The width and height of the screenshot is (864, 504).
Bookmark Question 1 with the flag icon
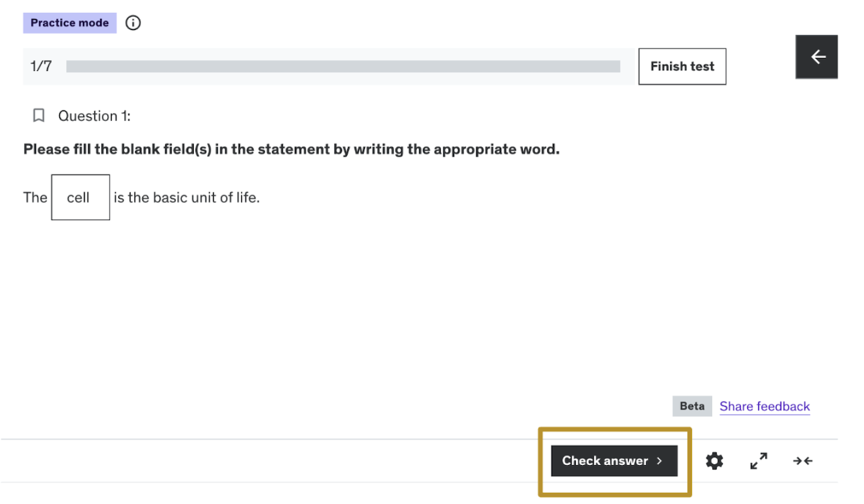tap(39, 115)
